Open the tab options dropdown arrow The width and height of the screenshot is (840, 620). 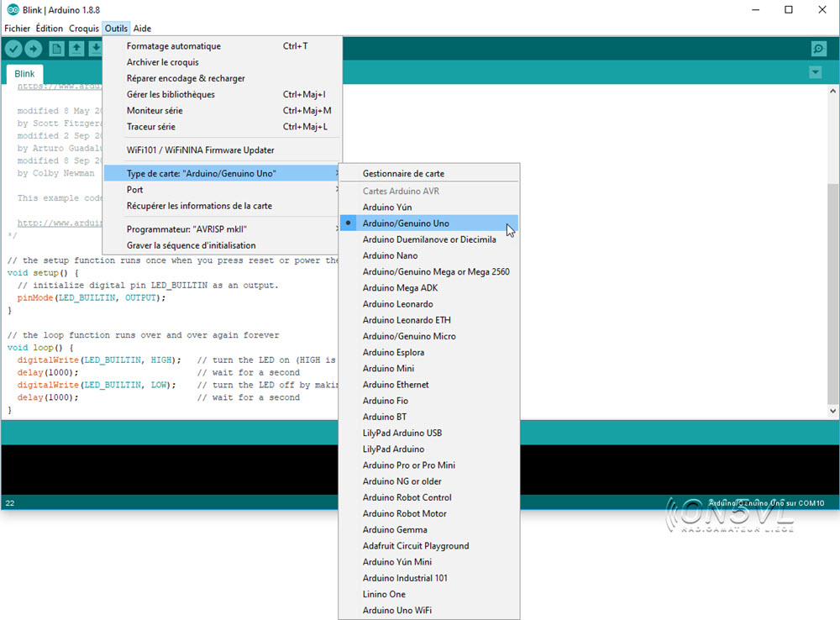point(816,72)
